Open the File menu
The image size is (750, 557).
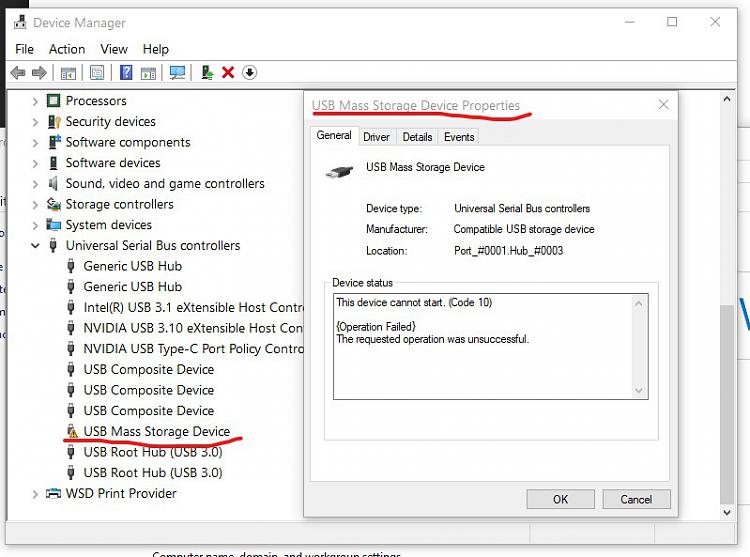[24, 49]
